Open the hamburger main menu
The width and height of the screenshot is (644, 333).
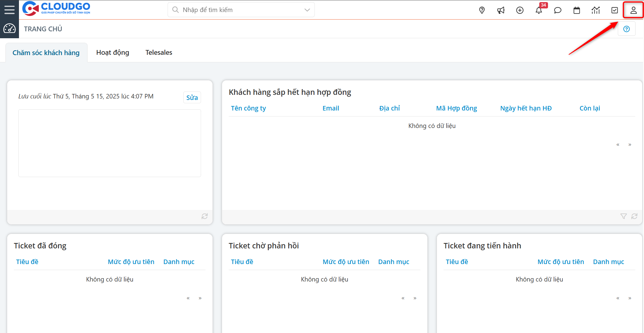click(x=9, y=10)
